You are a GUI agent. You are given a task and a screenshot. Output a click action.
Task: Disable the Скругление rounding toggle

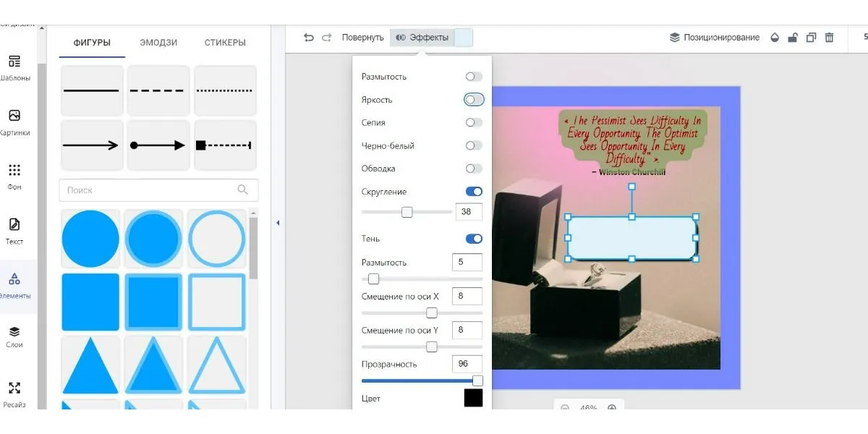(474, 192)
